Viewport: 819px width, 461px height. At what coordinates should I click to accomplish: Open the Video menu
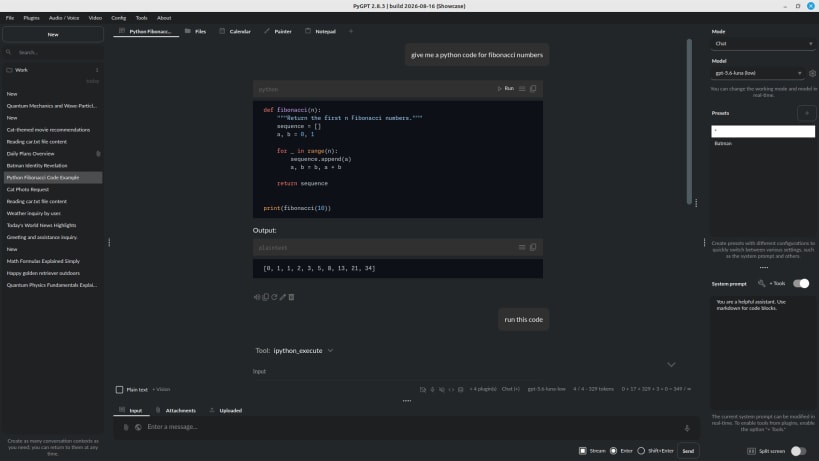tap(95, 18)
